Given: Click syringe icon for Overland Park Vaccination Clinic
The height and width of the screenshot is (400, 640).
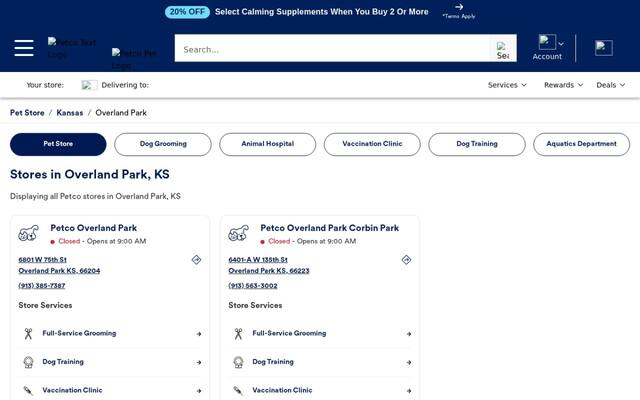Looking at the screenshot, I should pyautogui.click(x=28, y=391).
